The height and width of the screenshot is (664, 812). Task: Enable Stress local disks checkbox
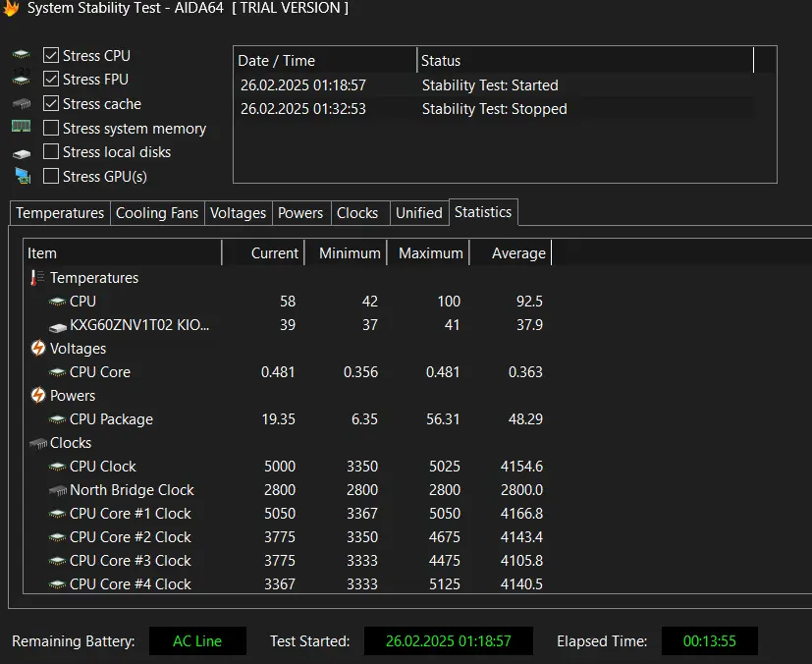click(51, 151)
